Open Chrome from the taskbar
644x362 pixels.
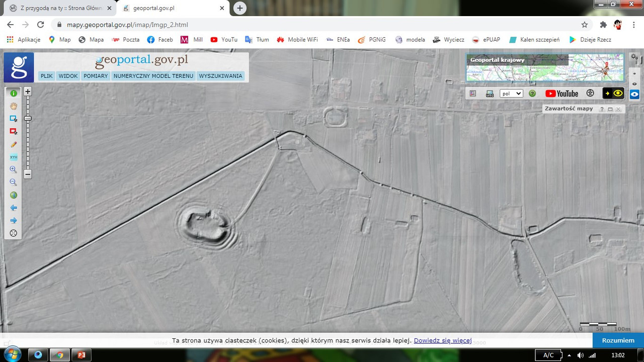coord(60,355)
